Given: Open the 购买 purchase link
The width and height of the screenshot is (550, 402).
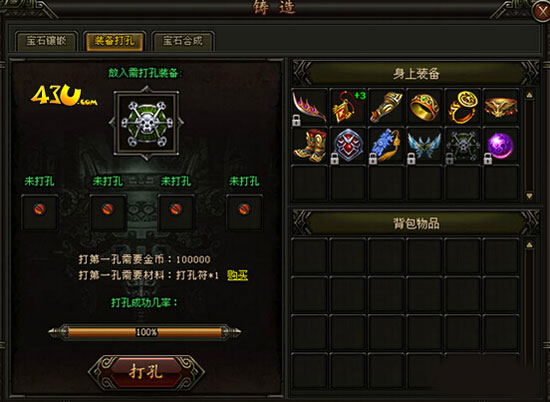Looking at the screenshot, I should (237, 275).
